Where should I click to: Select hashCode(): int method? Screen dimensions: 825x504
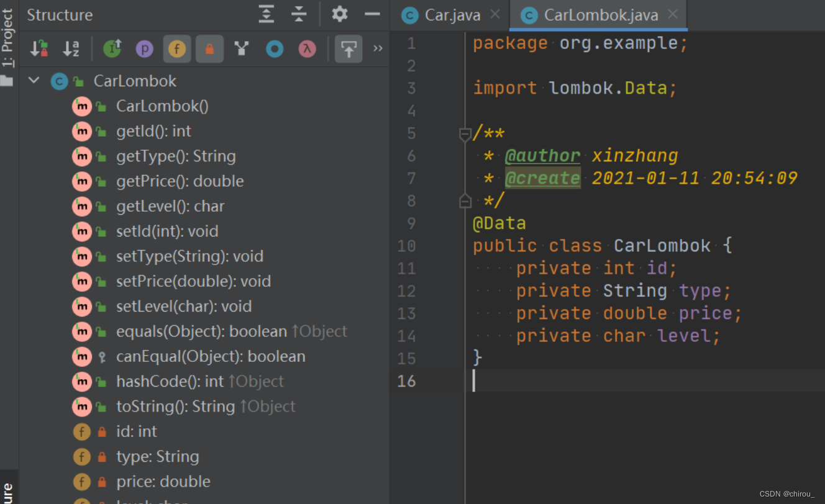[170, 381]
